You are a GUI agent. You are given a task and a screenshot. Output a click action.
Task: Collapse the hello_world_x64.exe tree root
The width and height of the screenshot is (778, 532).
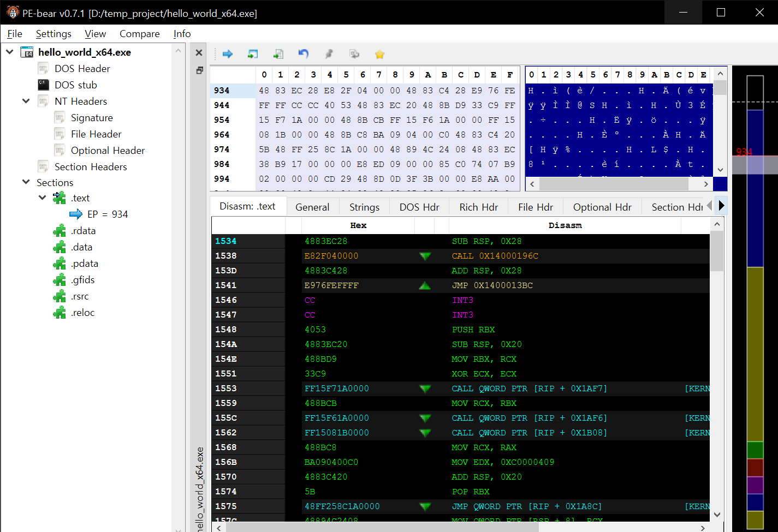10,52
